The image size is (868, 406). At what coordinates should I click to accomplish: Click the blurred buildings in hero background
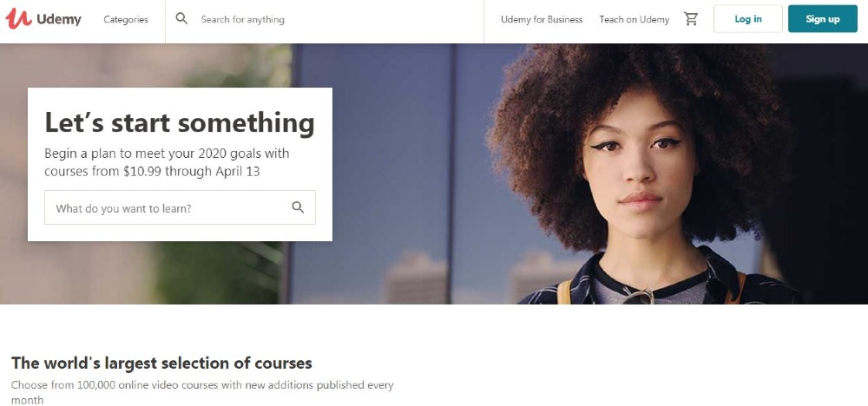click(417, 277)
